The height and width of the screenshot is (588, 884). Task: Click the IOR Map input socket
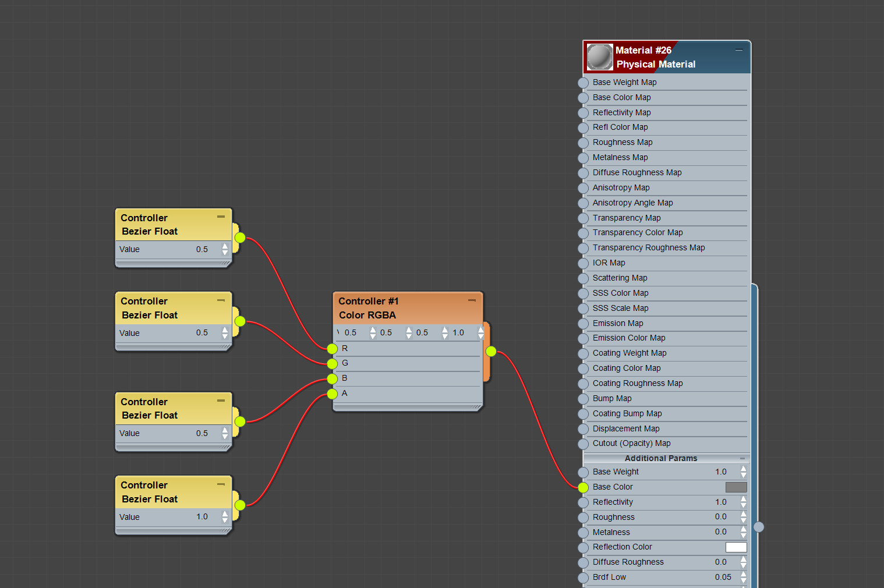click(x=584, y=263)
